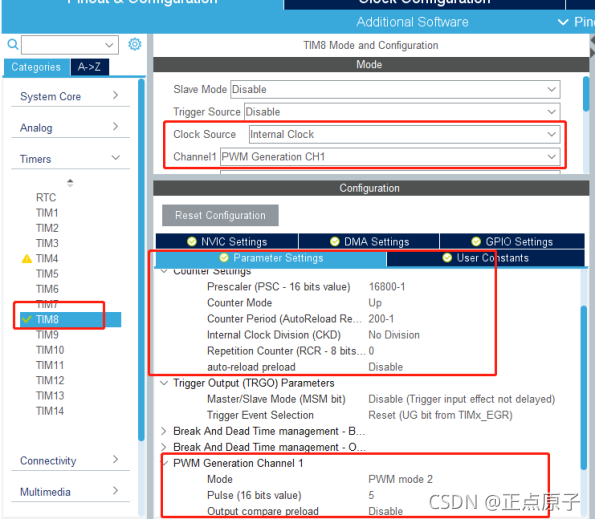Expand second Break And Dead Time section
595x520 pixels.
(164, 447)
